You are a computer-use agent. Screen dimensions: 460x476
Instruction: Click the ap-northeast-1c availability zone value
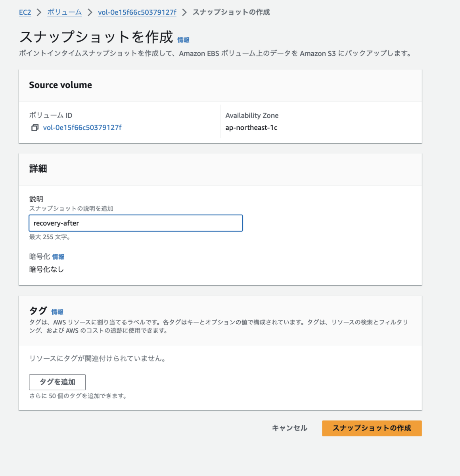coord(251,128)
